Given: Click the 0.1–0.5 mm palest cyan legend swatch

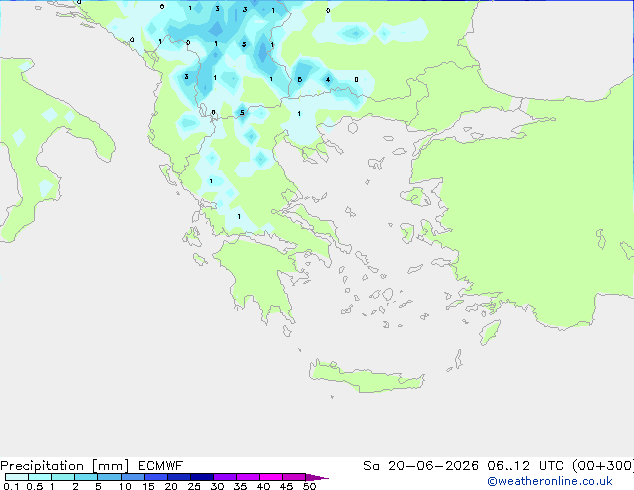Looking at the screenshot, I should [17, 477].
